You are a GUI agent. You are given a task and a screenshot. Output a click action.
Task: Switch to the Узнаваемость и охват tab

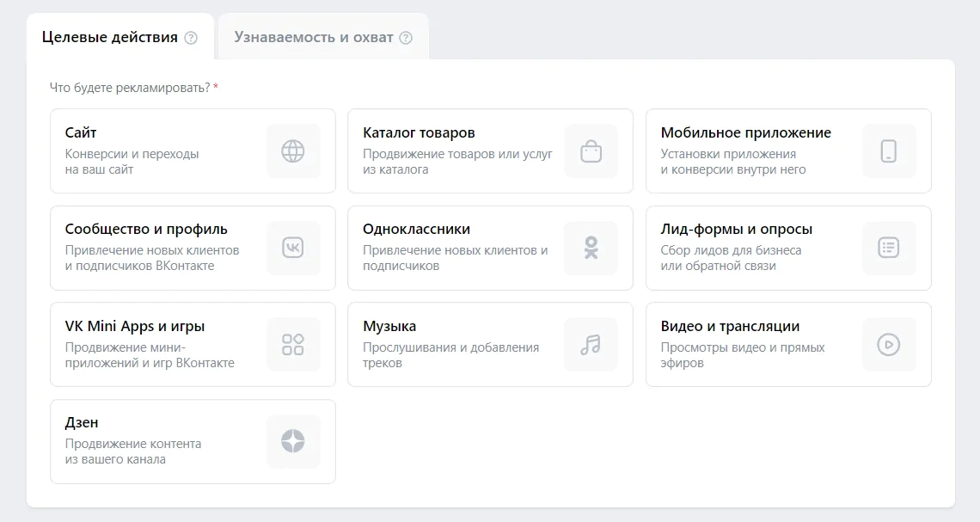(324, 37)
